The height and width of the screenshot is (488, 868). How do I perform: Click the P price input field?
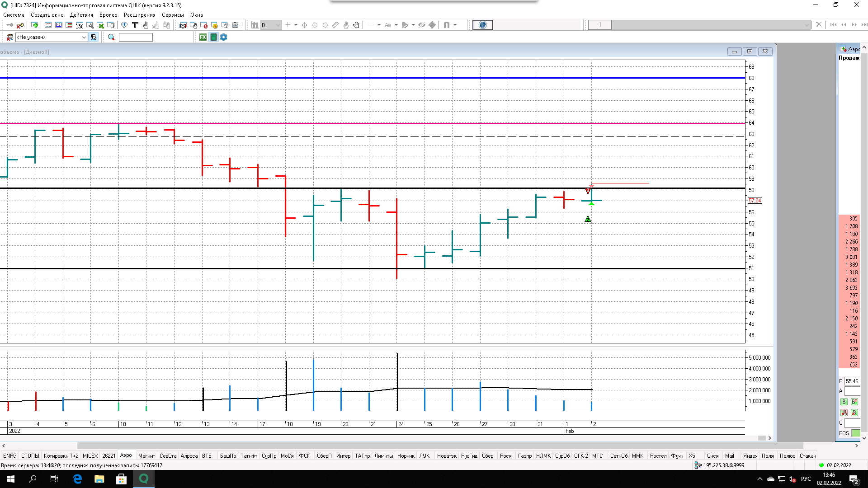tap(852, 381)
